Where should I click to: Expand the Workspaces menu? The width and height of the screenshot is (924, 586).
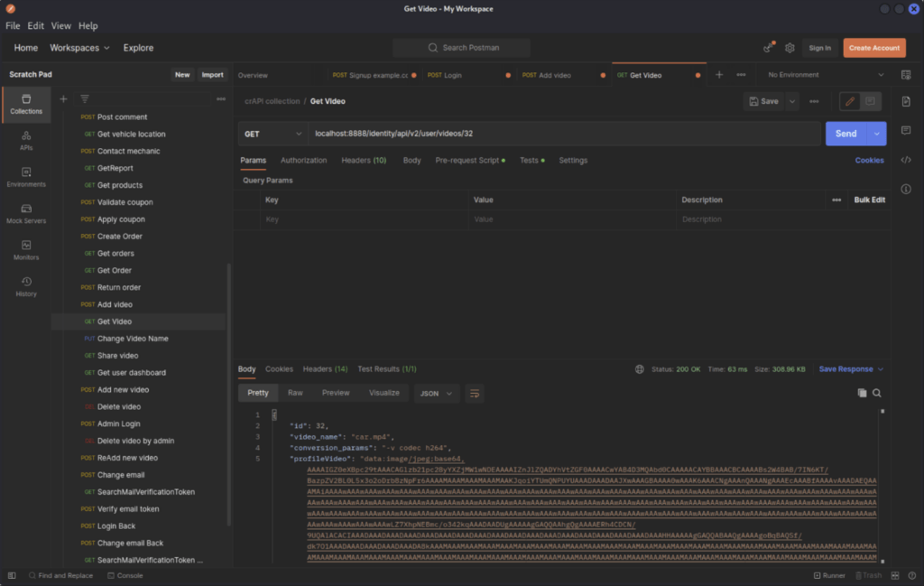79,48
